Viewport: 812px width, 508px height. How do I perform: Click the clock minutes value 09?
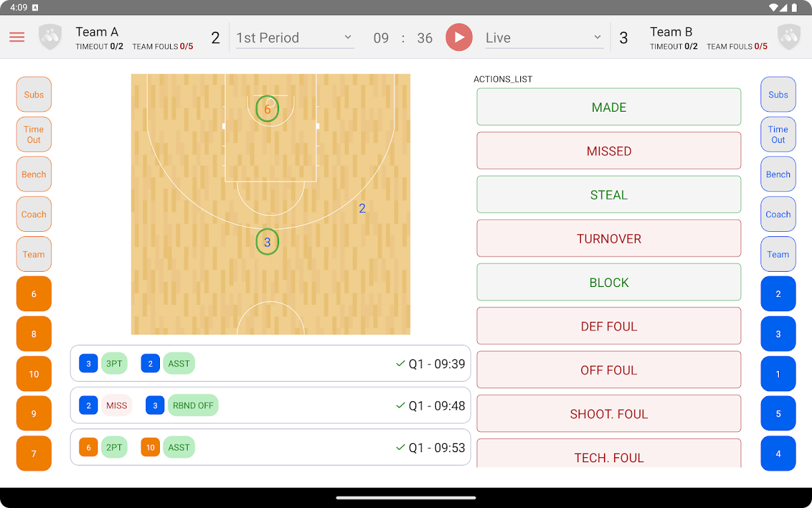click(x=381, y=38)
